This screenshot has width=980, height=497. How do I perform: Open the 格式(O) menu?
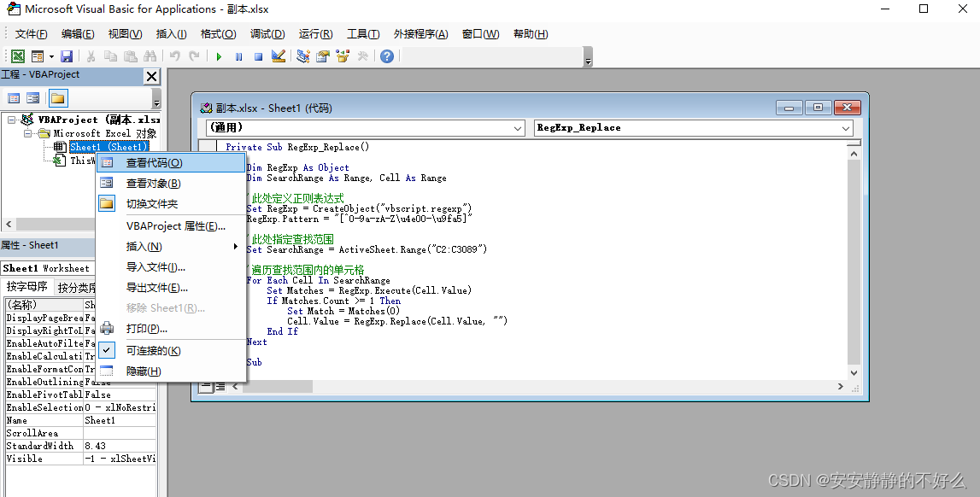[x=218, y=33]
